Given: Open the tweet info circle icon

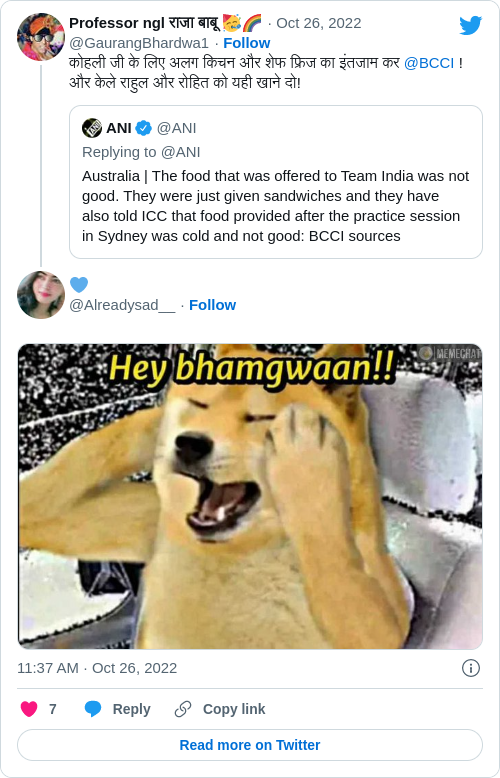Looking at the screenshot, I should pyautogui.click(x=471, y=668).
